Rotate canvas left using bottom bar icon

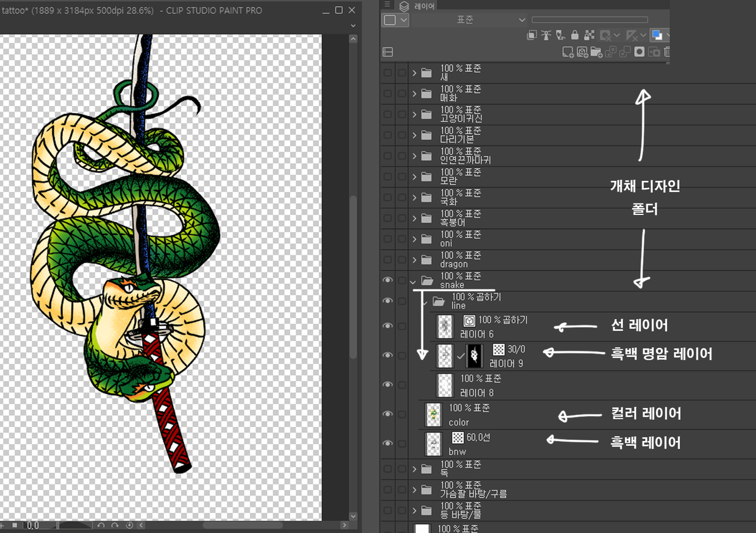coord(101,525)
